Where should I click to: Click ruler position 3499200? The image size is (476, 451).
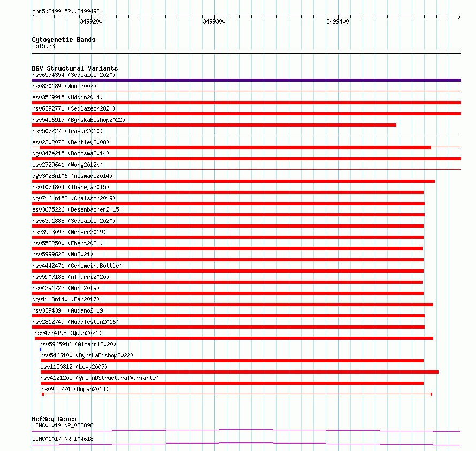pyautogui.click(x=91, y=21)
